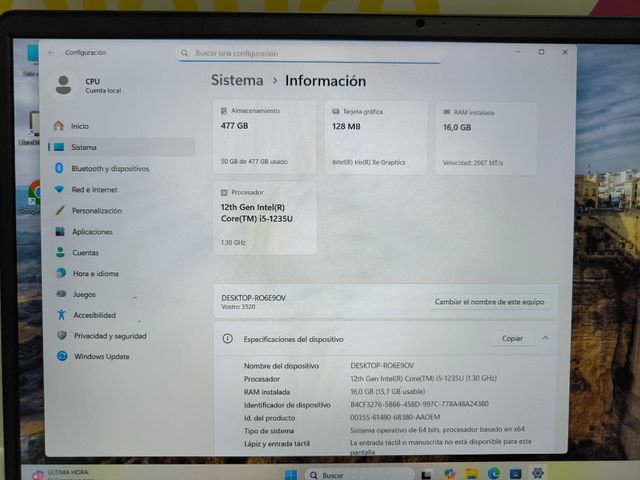The height and width of the screenshot is (480, 640).
Task: Open File Explorer from the taskbar
Action: pos(472,473)
